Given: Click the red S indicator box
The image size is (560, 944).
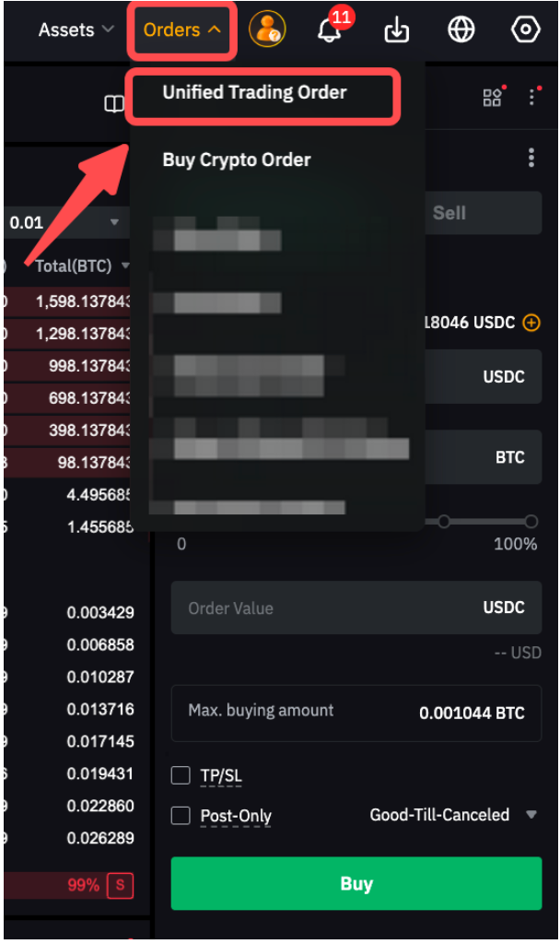Looking at the screenshot, I should point(120,885).
